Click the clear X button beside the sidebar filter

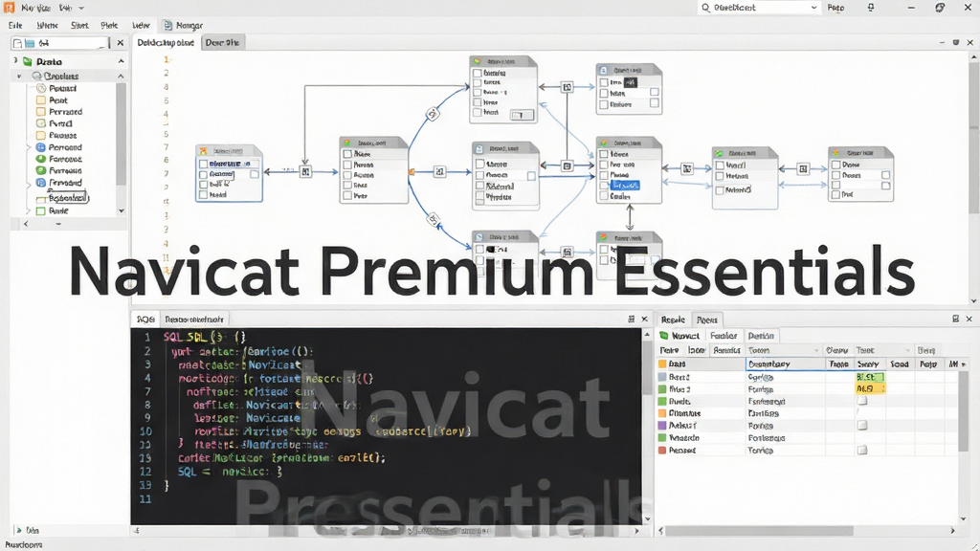pos(120,43)
